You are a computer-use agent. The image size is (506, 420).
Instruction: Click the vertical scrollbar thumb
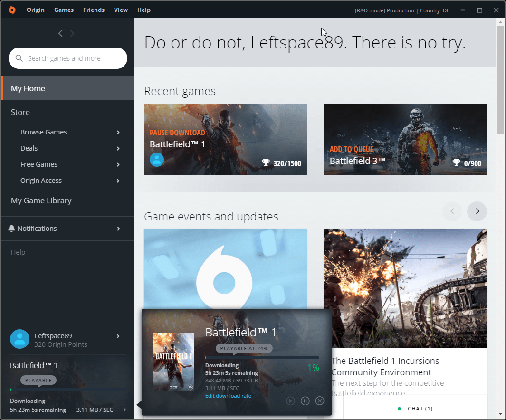500,80
